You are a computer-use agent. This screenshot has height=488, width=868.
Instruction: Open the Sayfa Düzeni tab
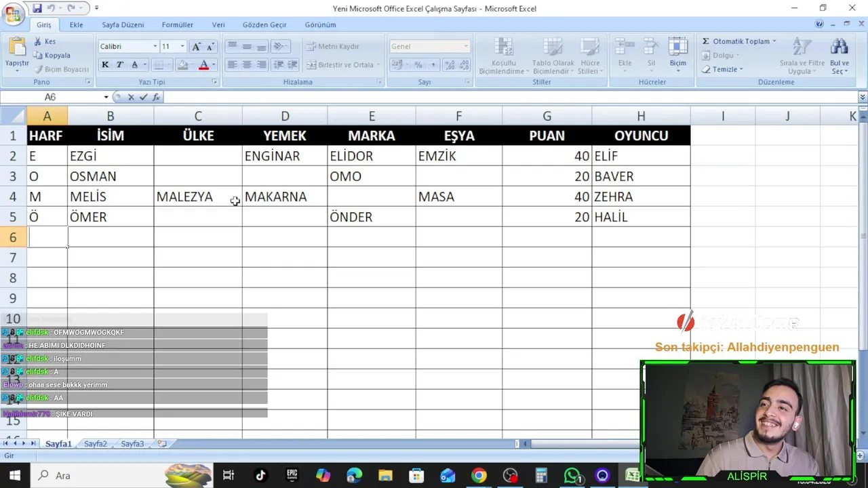pos(123,24)
